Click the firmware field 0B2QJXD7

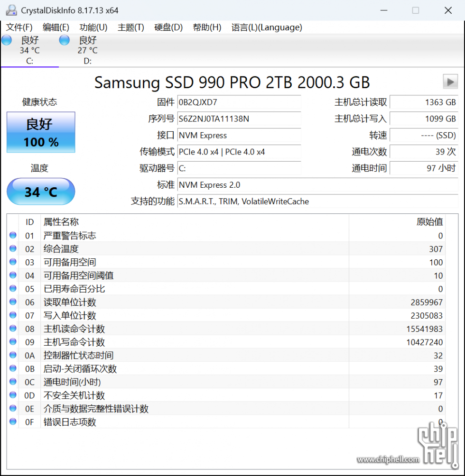(239, 102)
